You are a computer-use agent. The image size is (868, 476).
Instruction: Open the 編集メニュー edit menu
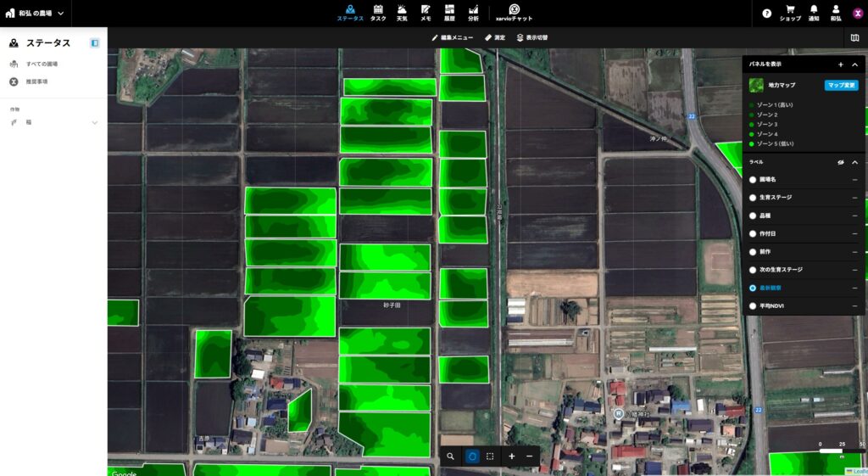452,37
